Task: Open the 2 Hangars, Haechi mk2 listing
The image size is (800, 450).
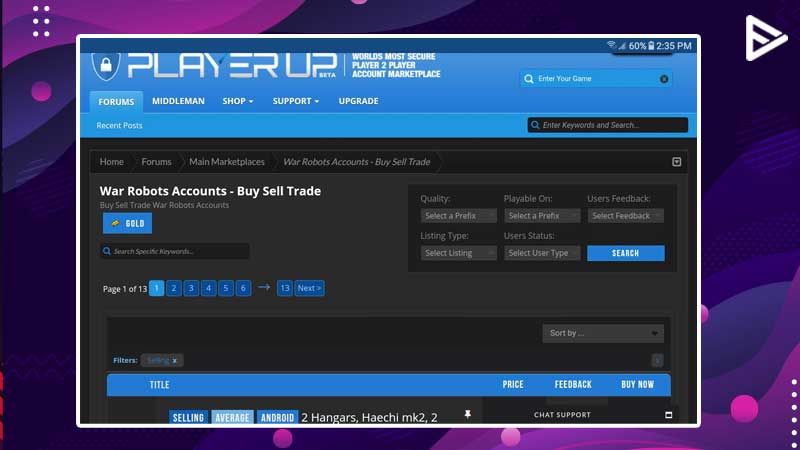Action: coord(369,417)
